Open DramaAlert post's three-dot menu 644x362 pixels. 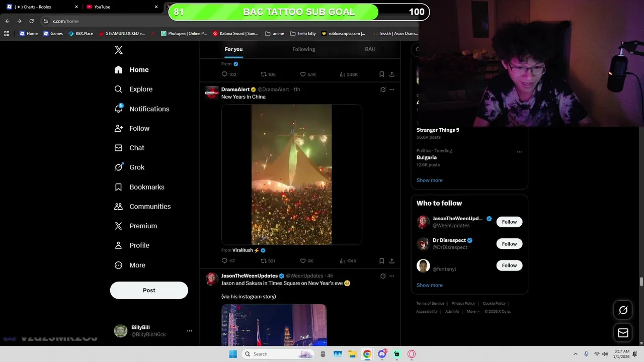pos(392,89)
